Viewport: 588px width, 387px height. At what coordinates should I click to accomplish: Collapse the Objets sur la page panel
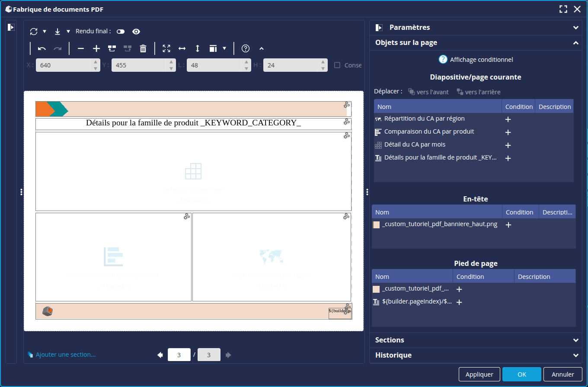tap(575, 43)
